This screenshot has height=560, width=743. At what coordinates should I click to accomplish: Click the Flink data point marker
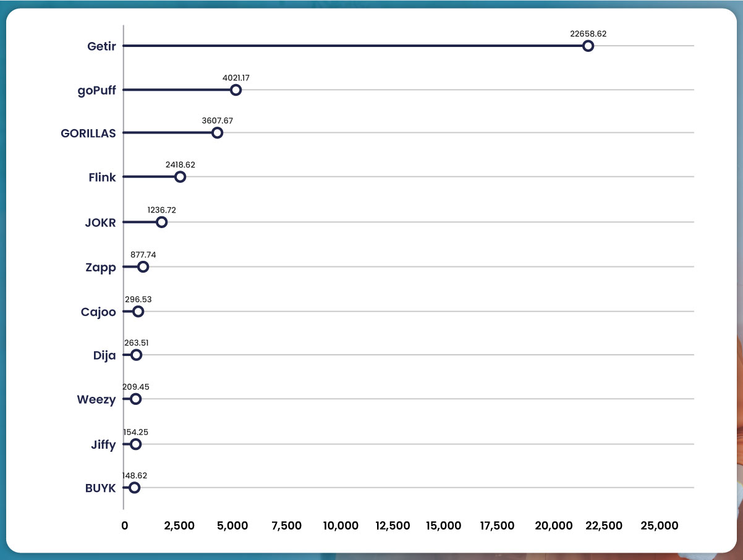(x=180, y=177)
